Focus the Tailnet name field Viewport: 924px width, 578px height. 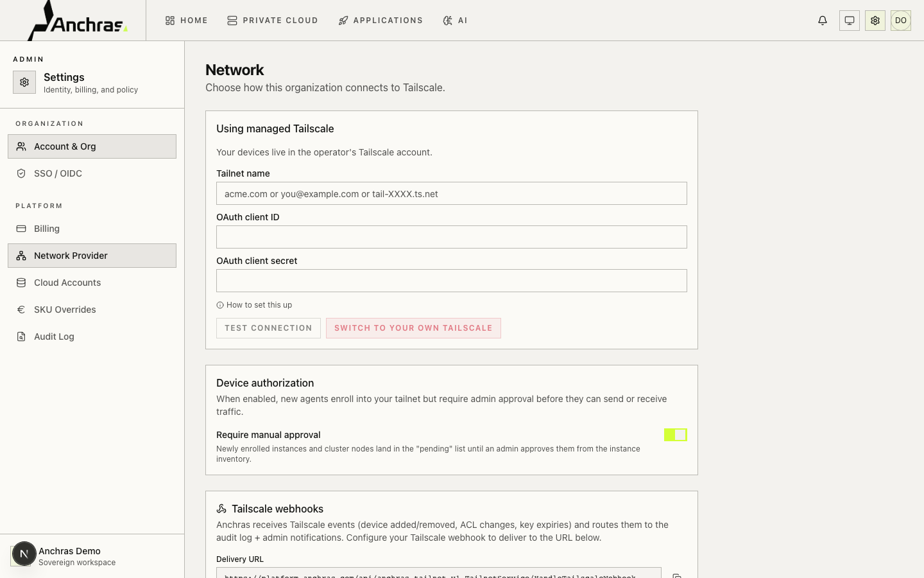[452, 193]
